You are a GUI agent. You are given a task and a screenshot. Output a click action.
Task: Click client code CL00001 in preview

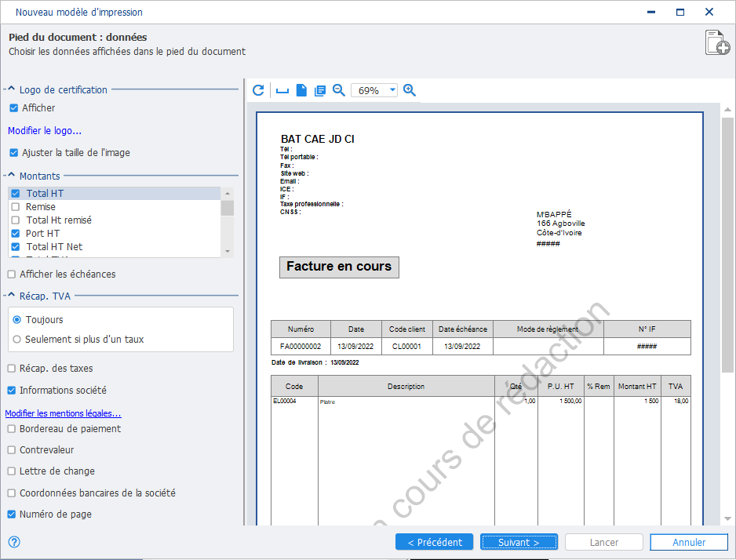coord(406,347)
